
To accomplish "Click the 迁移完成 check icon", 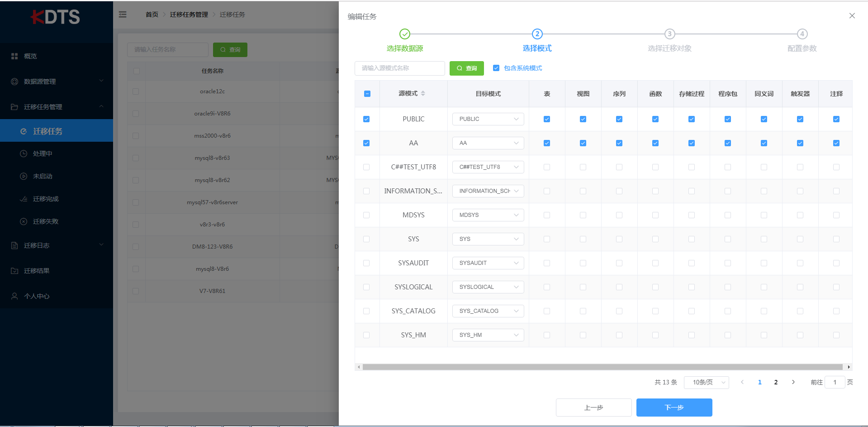I will [x=24, y=199].
